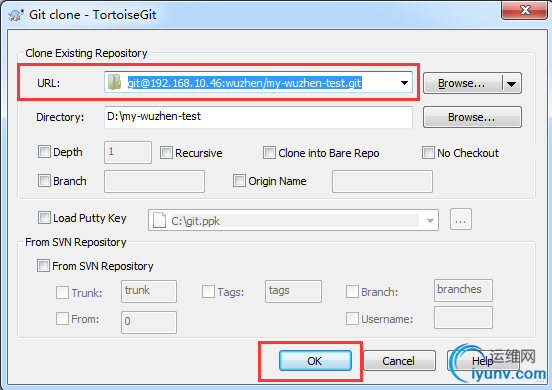552x390 pixels.
Task: Toggle the Tags checkbox
Action: (x=208, y=291)
